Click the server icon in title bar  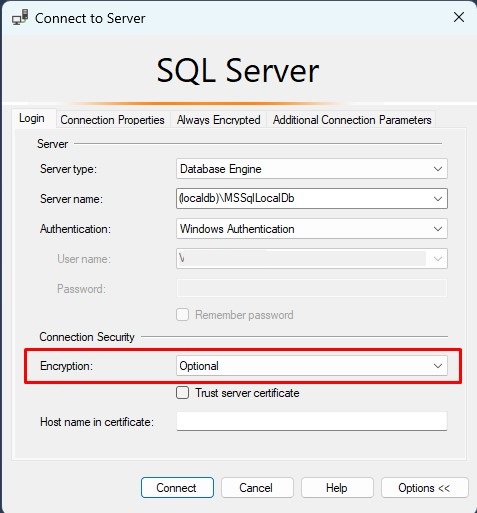click(20, 17)
